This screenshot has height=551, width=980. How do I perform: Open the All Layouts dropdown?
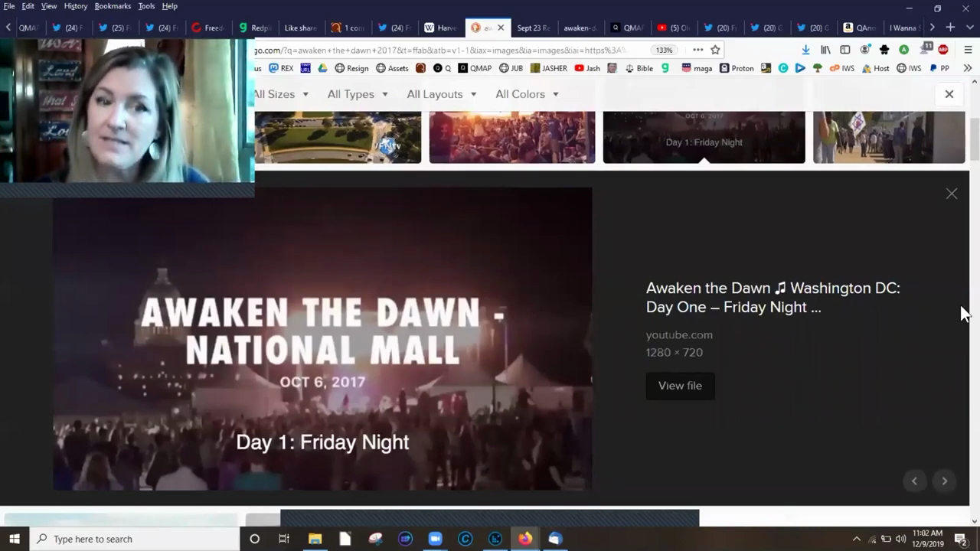[x=442, y=94]
